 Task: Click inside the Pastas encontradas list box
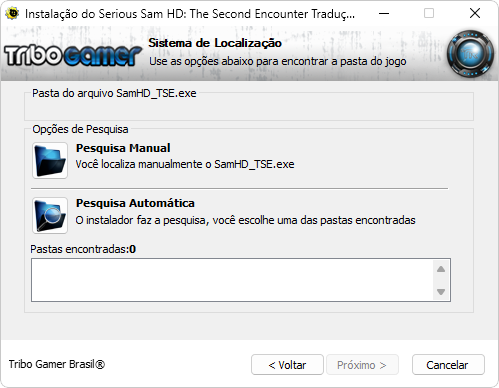click(x=232, y=280)
